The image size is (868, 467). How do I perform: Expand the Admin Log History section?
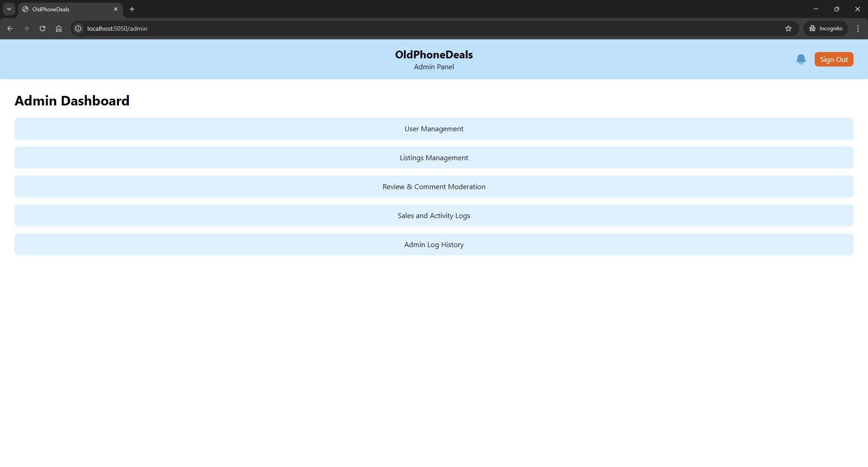pyautogui.click(x=434, y=244)
